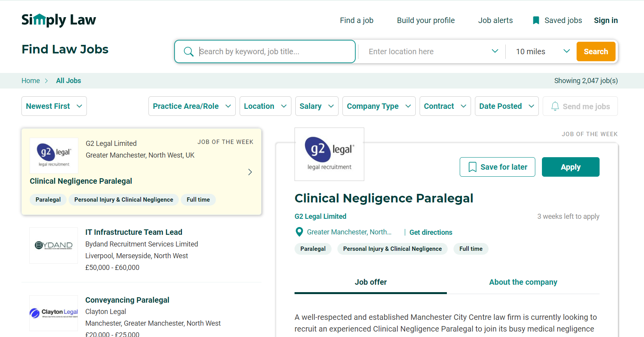Click the Paralegal tag in job details
Image resolution: width=644 pixels, height=337 pixels.
pyautogui.click(x=313, y=249)
